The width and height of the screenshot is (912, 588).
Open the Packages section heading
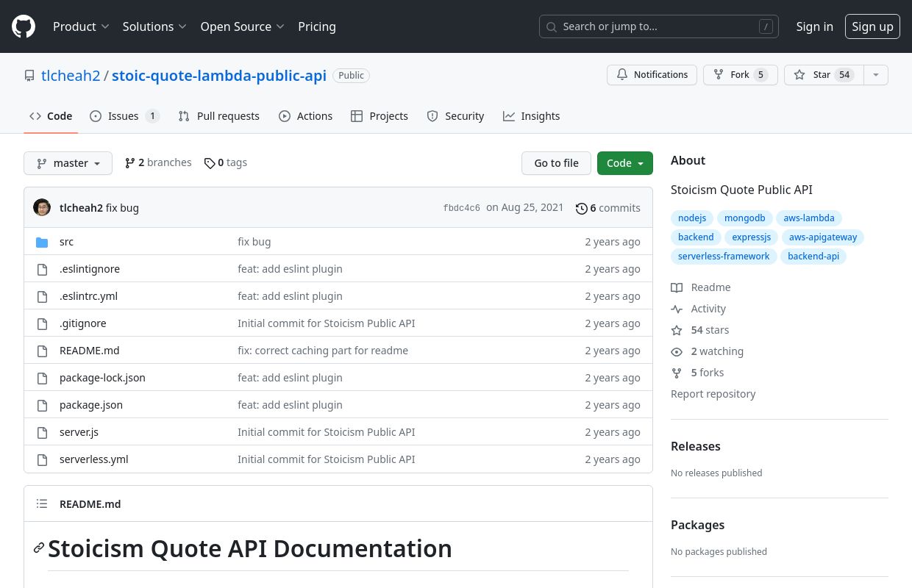click(x=698, y=525)
